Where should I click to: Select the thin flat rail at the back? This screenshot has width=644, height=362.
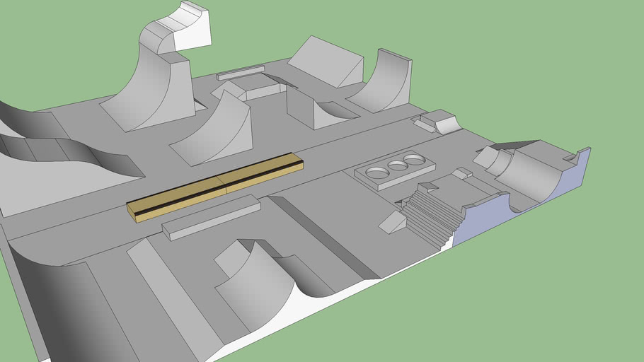(x=241, y=73)
